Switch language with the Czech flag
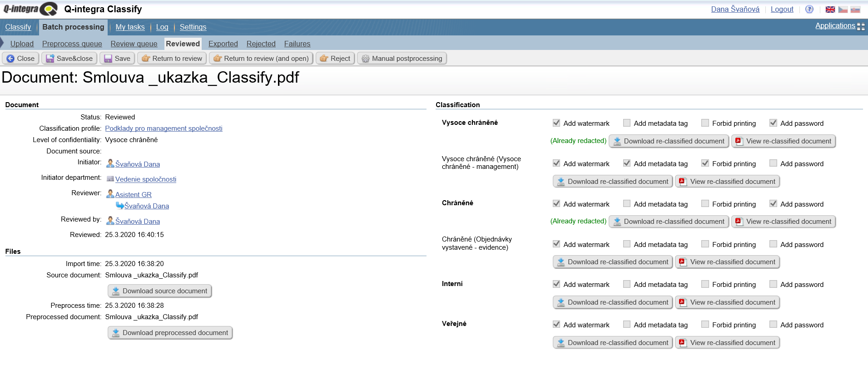This screenshot has width=868, height=370. [843, 10]
